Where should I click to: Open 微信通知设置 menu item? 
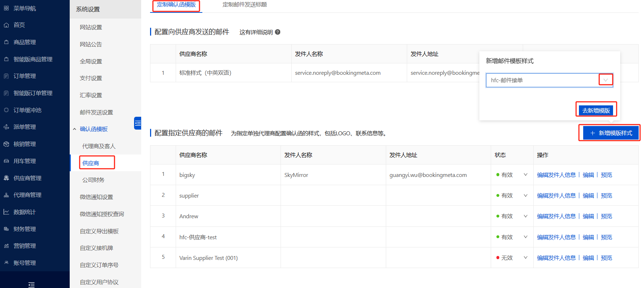[96, 197]
